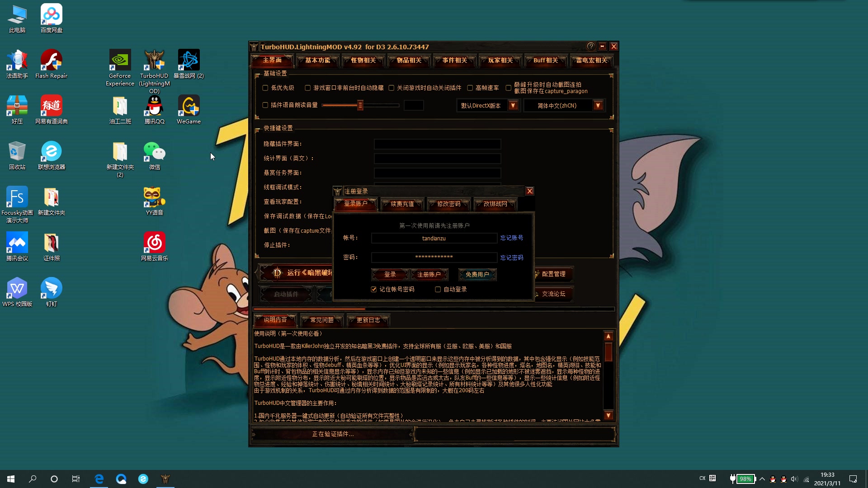The width and height of the screenshot is (868, 488).
Task: Launch 法语助手 from desktop
Action: [17, 65]
